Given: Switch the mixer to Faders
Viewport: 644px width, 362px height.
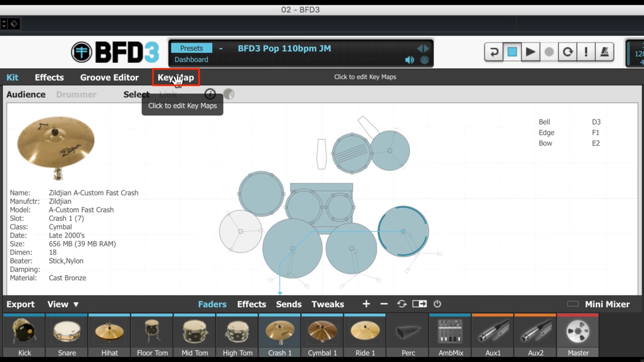Looking at the screenshot, I should (212, 304).
